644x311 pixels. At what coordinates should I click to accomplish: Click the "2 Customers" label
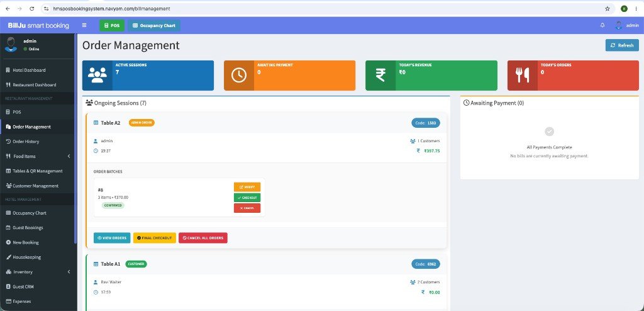coord(429,282)
